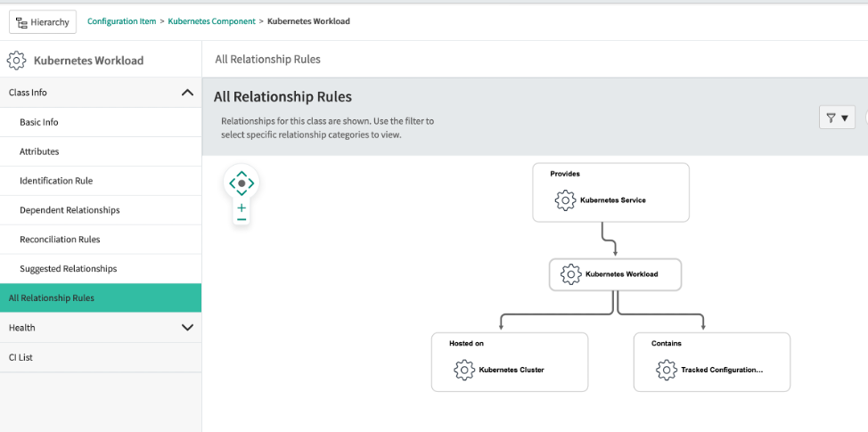Image resolution: width=868 pixels, height=432 pixels.
Task: Open Kubernetes Component breadcrumb link
Action: (211, 21)
